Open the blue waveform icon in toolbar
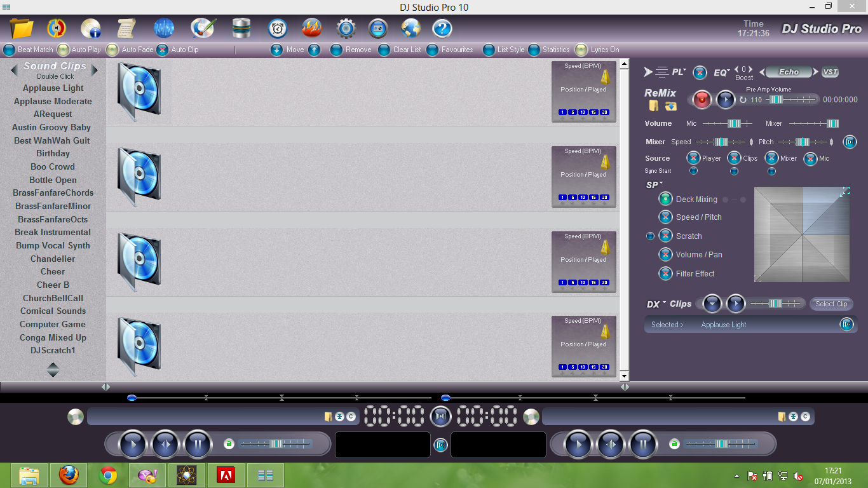868x488 pixels. click(164, 29)
